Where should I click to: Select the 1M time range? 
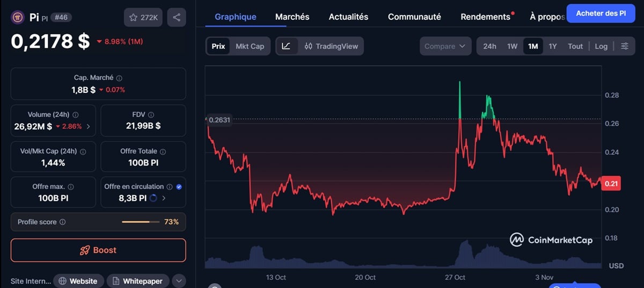(x=533, y=46)
